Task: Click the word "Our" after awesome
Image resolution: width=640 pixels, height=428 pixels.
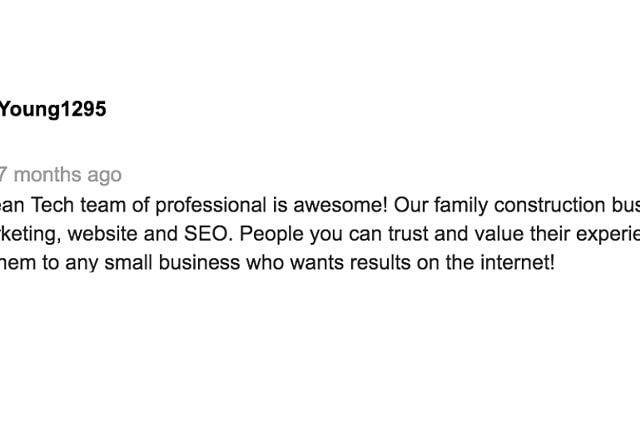Action: (411, 205)
